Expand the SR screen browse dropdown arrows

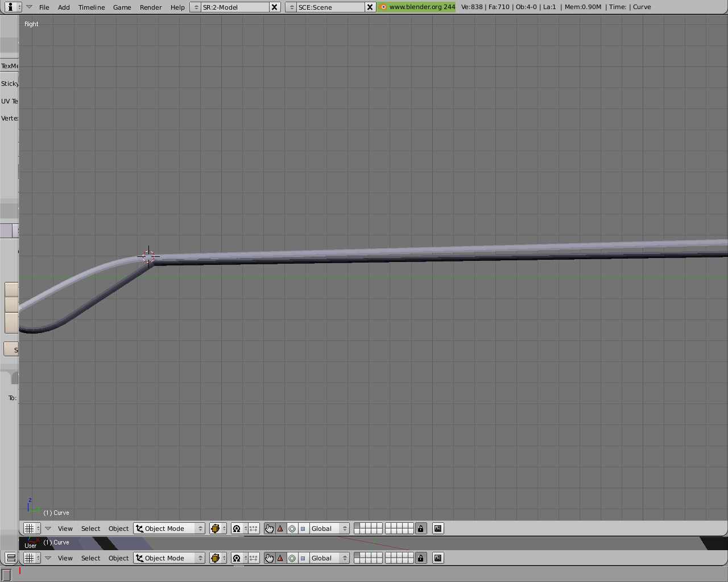coord(196,7)
